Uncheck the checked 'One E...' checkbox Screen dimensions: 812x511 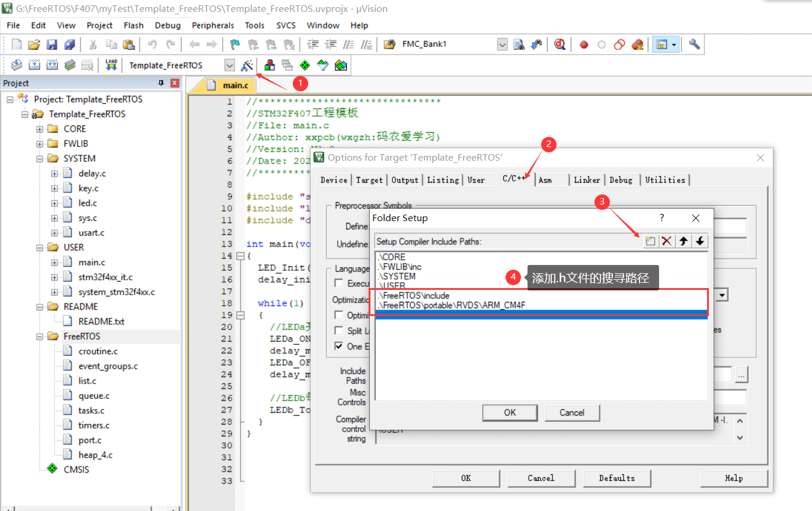(x=339, y=346)
